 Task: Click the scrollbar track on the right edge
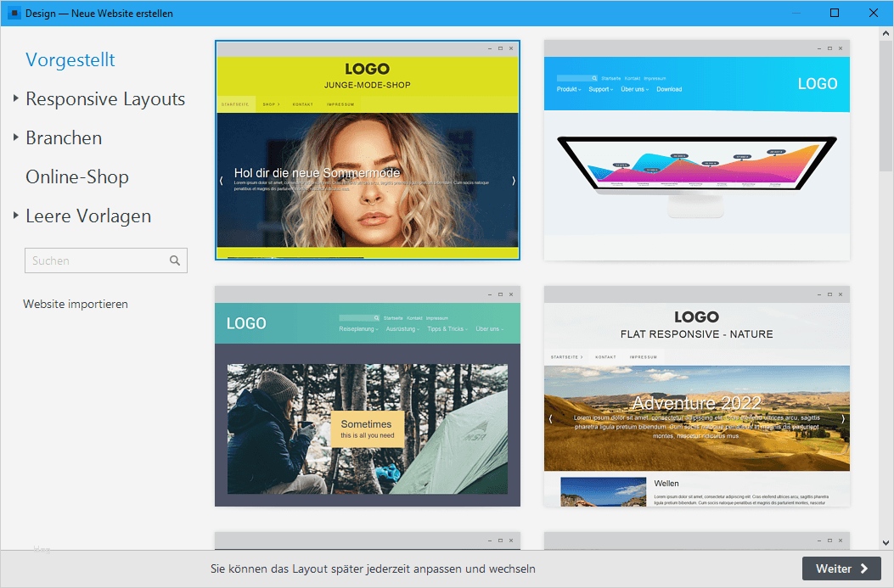[887, 339]
